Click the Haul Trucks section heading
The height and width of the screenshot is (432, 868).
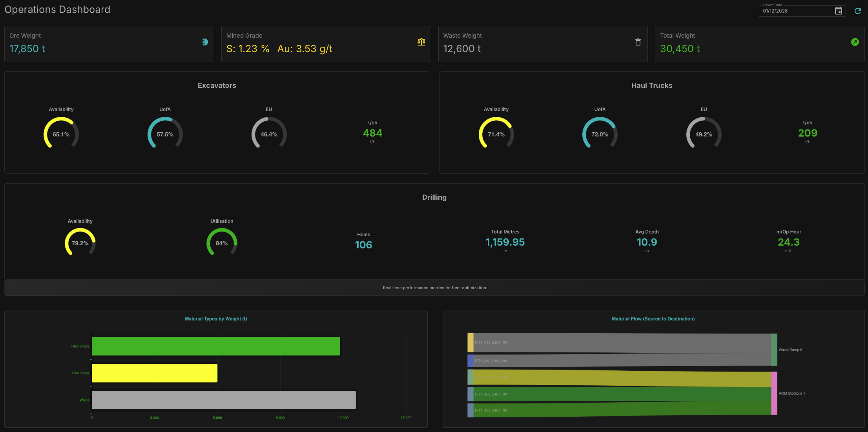tap(652, 86)
